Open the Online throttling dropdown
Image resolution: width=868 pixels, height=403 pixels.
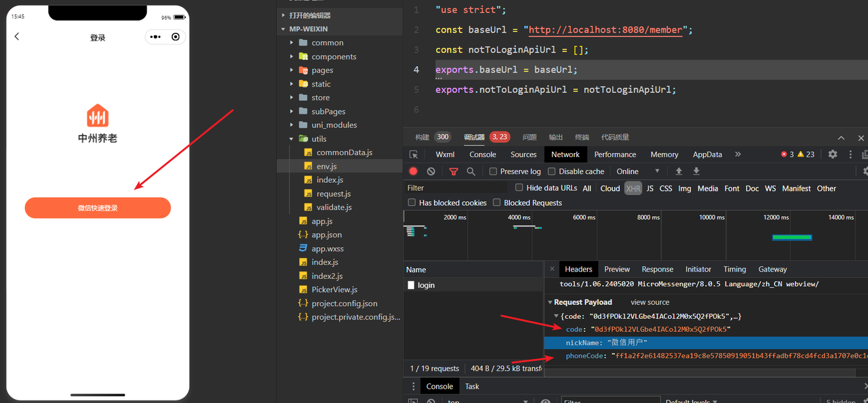pyautogui.click(x=638, y=171)
